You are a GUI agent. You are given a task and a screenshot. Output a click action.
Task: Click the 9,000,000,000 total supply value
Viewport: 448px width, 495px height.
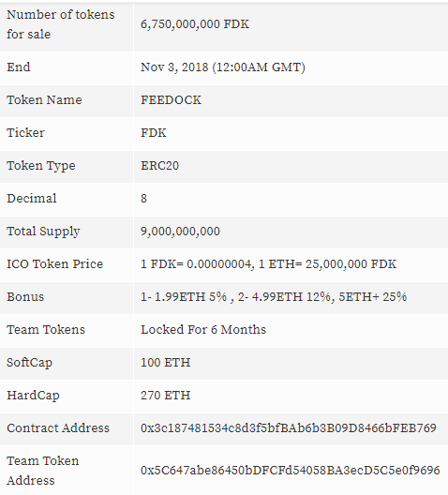point(180,232)
